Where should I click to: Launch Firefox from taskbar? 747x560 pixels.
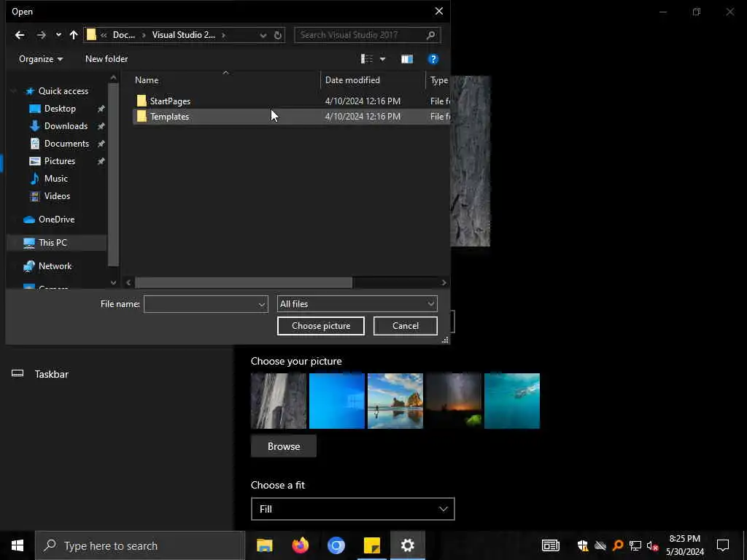tap(300, 545)
